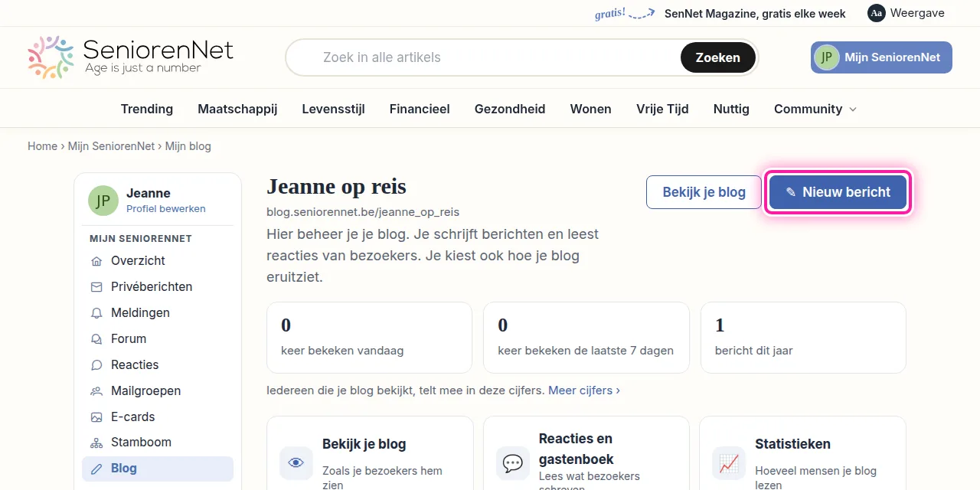Screen dimensions: 980x490
Task: Click the chat icon beside Forum
Action: [x=96, y=339]
